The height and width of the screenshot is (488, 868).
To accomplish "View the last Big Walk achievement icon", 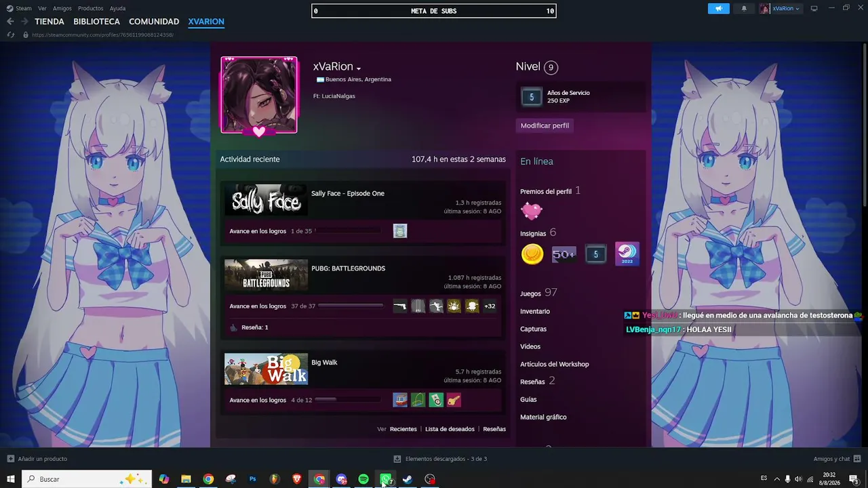I will click(x=454, y=400).
